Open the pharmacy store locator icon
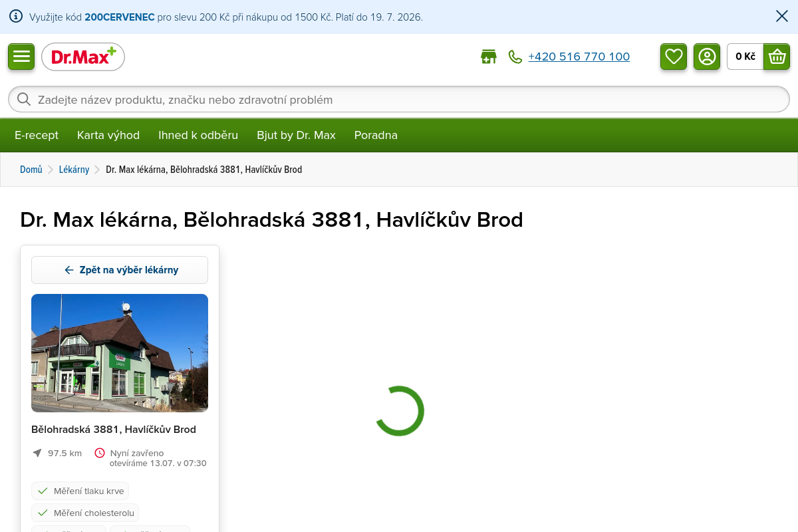Screen dimensions: 798x532 489,57
